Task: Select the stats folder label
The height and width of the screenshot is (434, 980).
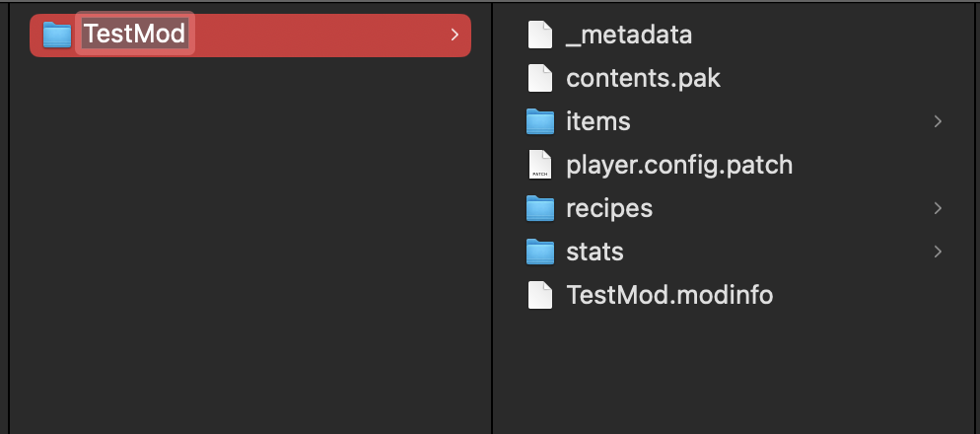Action: (595, 252)
